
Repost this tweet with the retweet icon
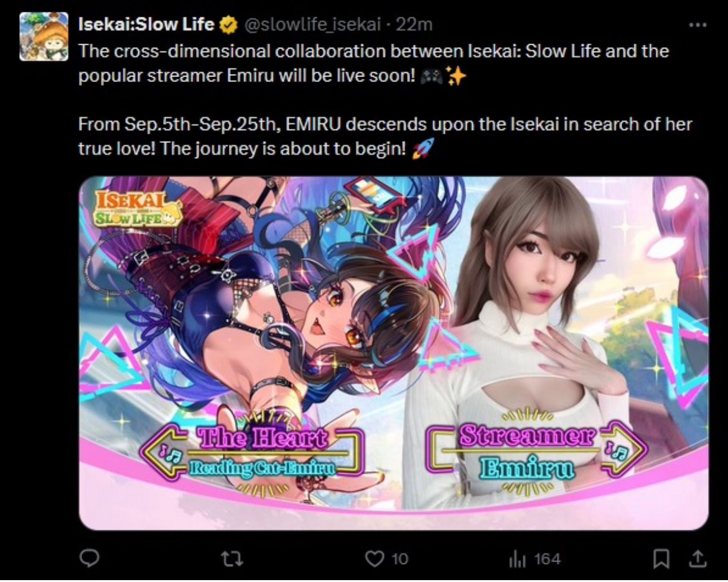pyautogui.click(x=231, y=558)
